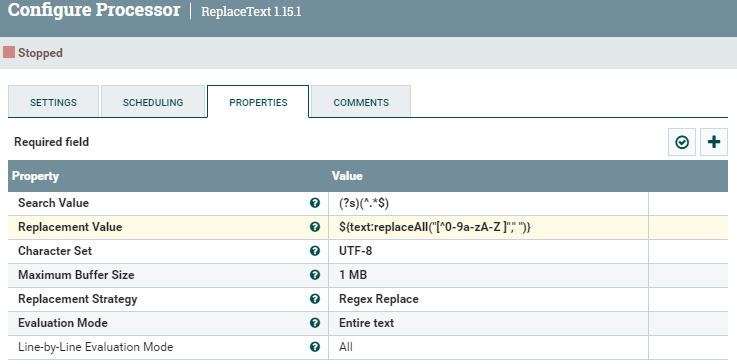Switch to the Scheduling tab

coord(153,102)
